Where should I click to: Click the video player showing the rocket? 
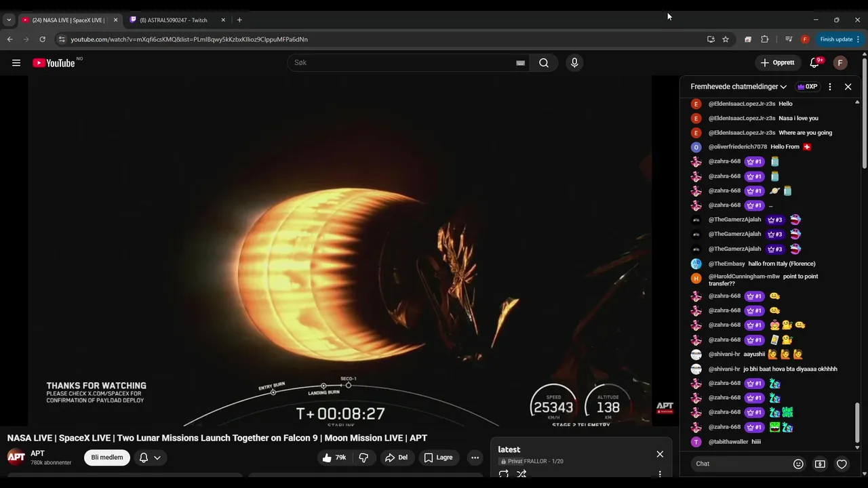[x=340, y=251]
